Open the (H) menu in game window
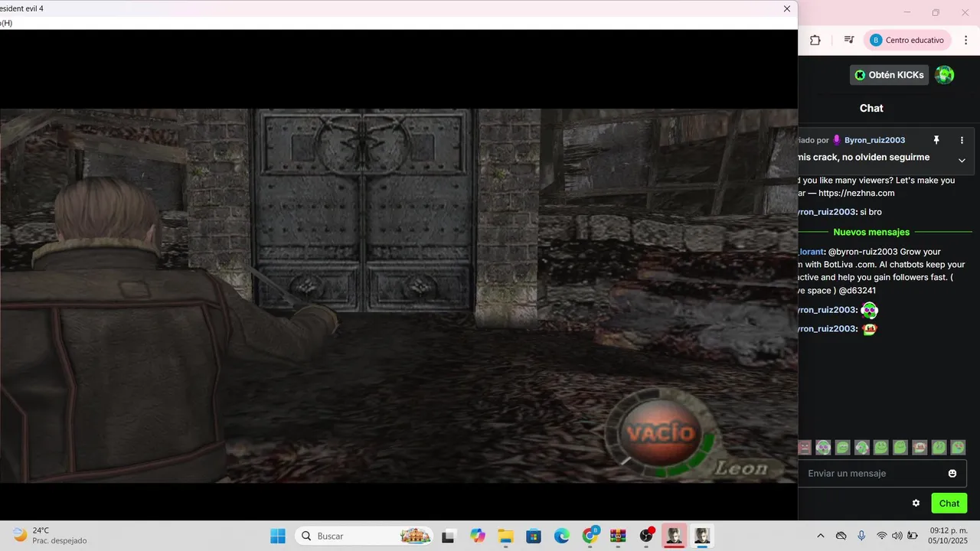 [6, 23]
